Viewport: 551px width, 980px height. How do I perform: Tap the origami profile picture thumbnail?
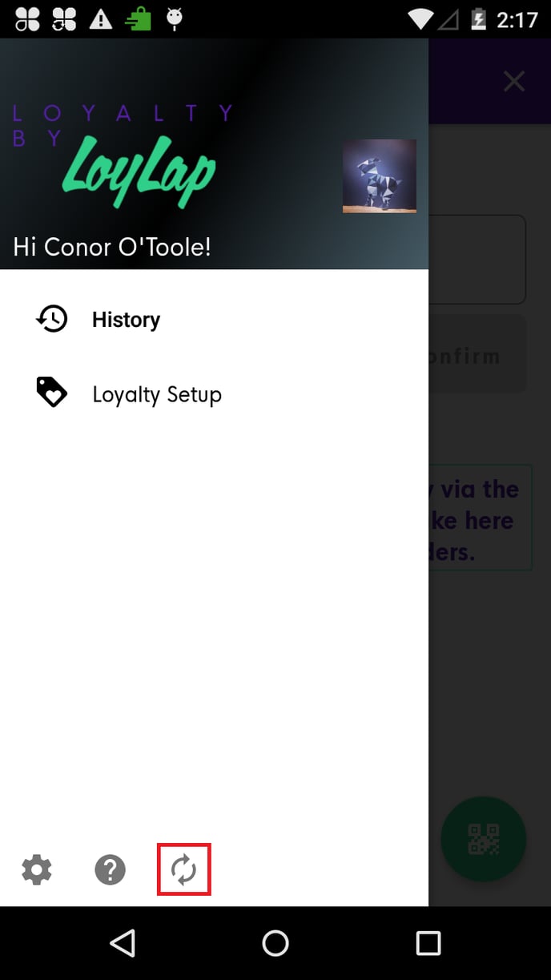(x=379, y=176)
